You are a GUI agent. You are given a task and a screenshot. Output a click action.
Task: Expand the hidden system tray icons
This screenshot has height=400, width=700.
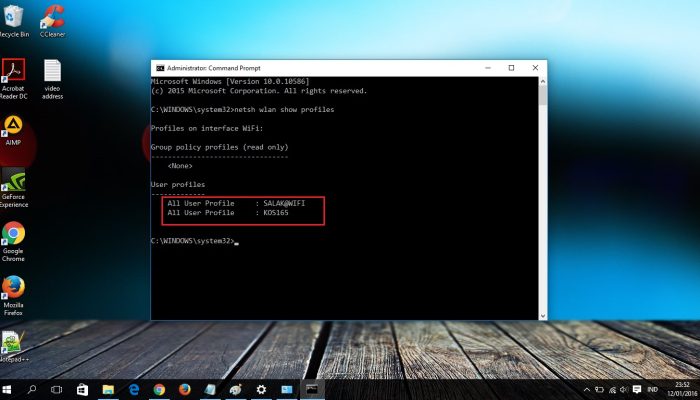(585, 390)
